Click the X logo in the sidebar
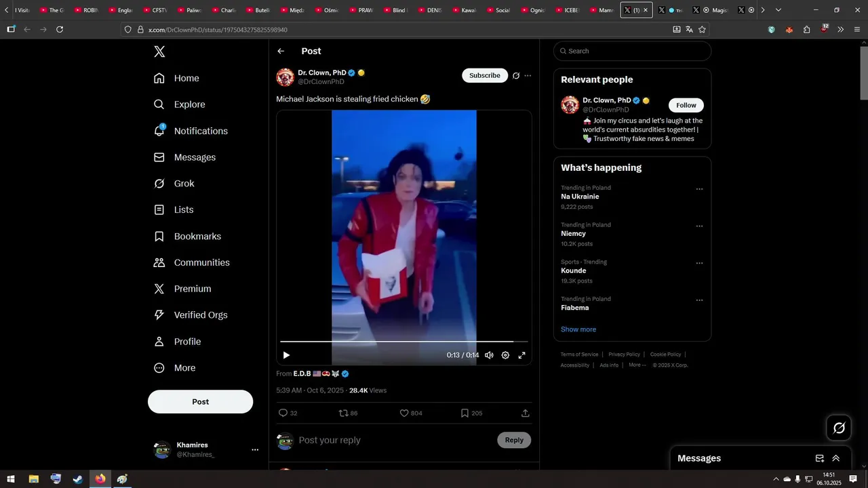Viewport: 868px width, 488px height. (159, 52)
